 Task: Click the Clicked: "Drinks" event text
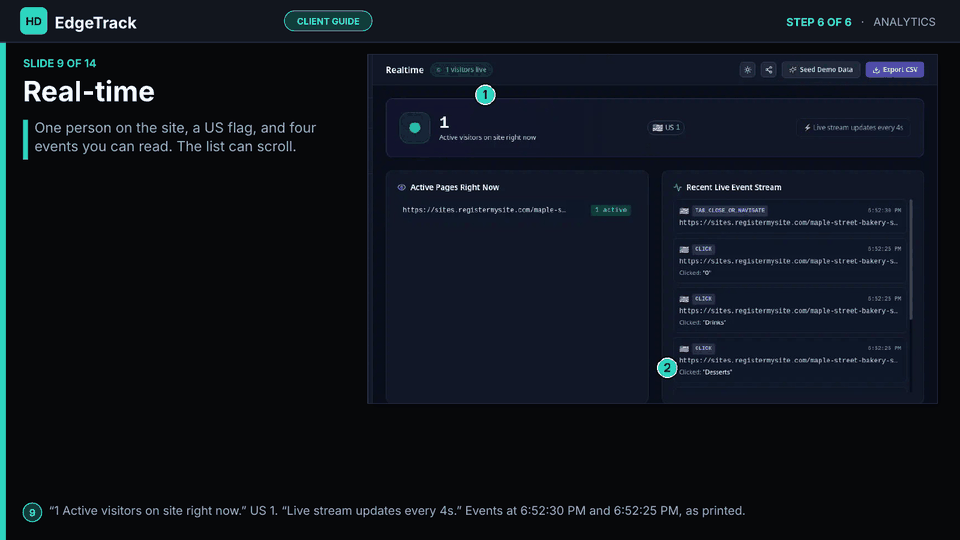click(x=702, y=323)
